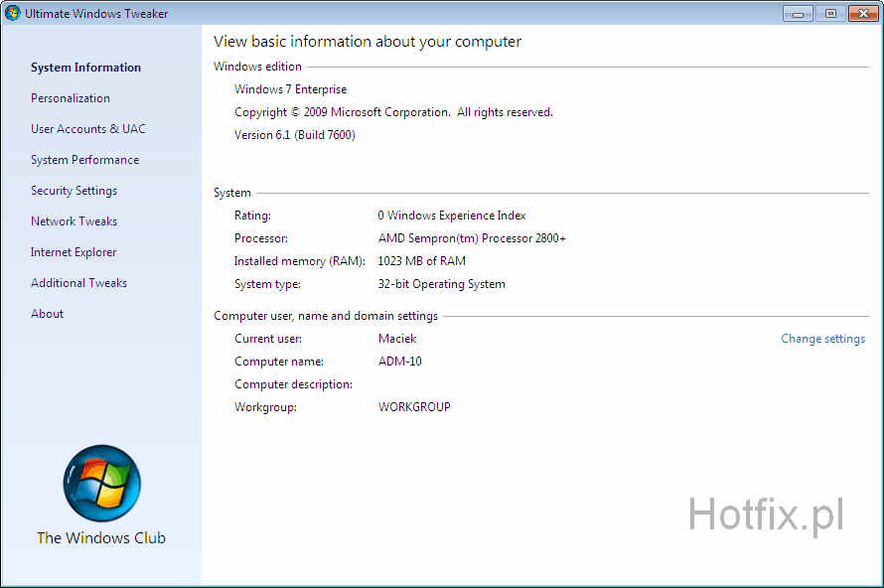The image size is (884, 588).
Task: Open the System Information section
Action: [85, 68]
